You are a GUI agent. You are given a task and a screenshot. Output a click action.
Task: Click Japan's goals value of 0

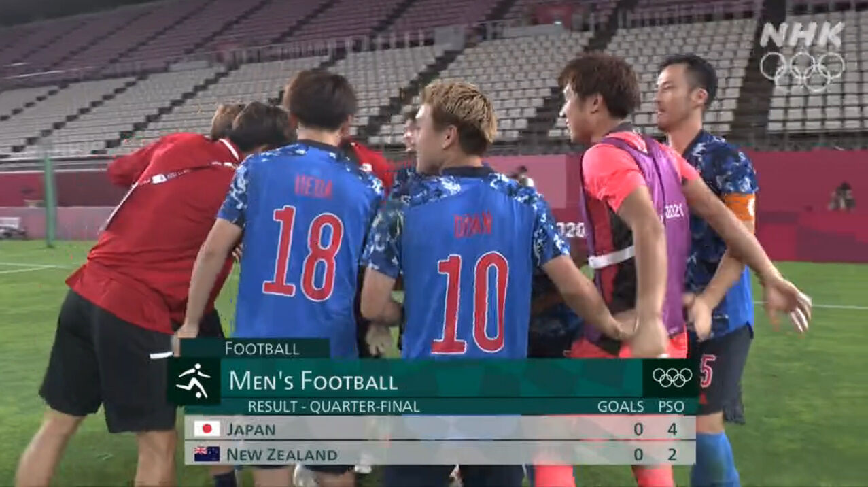[x=638, y=429]
